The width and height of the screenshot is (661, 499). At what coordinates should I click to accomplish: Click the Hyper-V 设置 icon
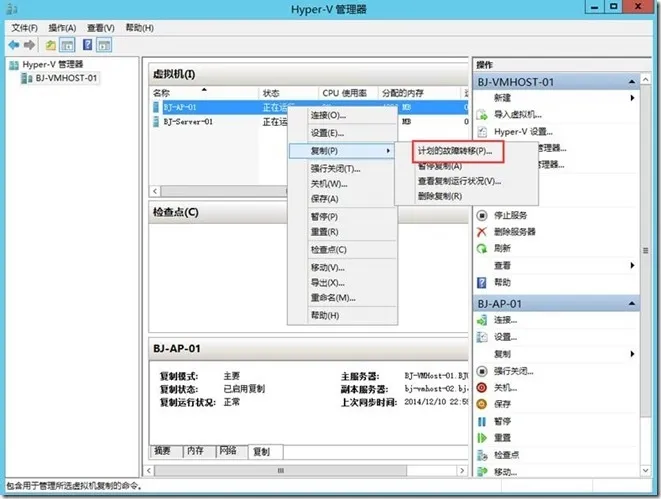pos(482,132)
